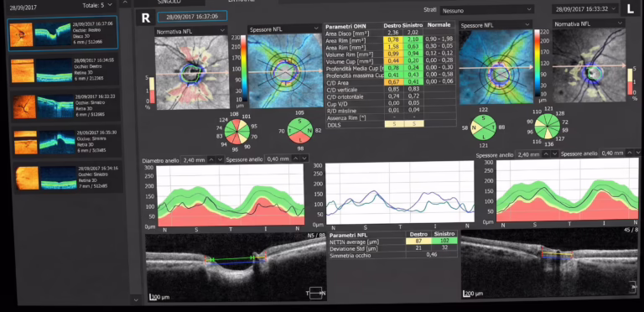Click the scroll-down arrow below the scan list

tap(137, 300)
